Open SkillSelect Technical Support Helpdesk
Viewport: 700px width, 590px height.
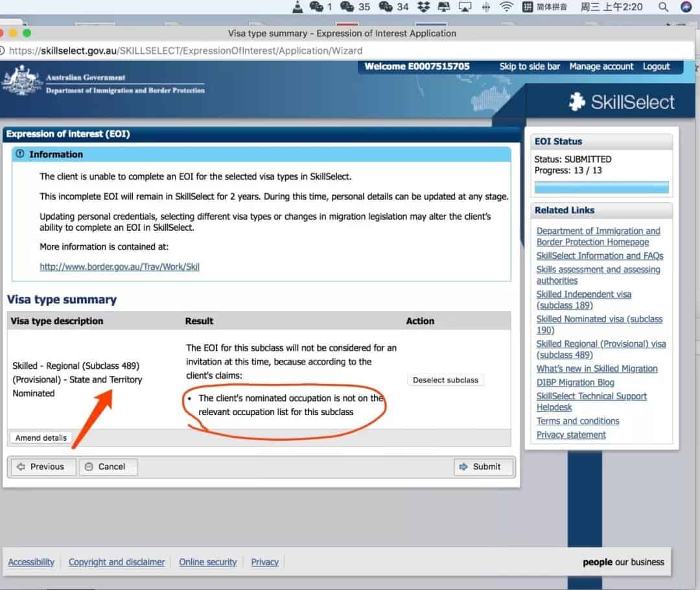591,401
